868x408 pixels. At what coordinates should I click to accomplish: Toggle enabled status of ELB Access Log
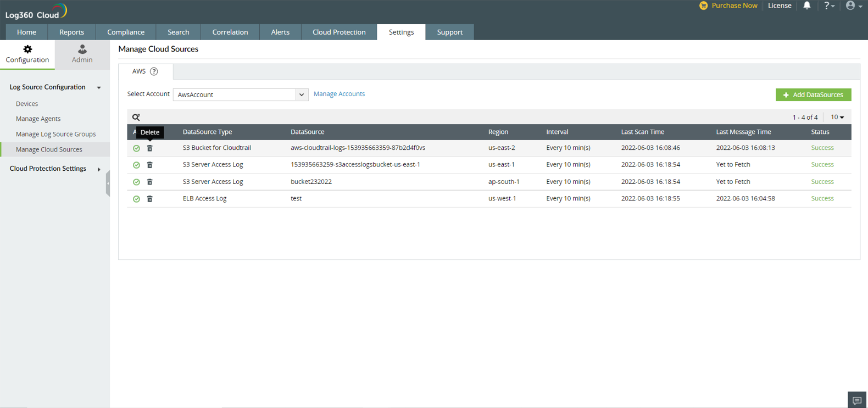(136, 199)
